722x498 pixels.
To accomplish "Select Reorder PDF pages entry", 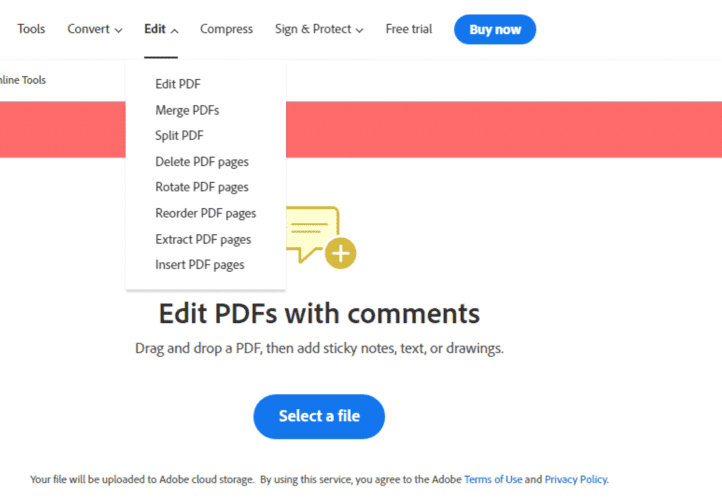I will point(205,214).
